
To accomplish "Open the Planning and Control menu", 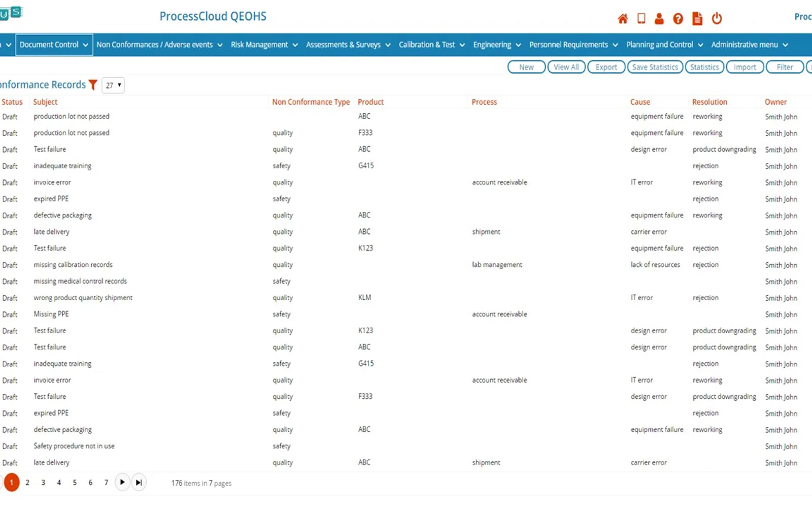I will click(664, 45).
